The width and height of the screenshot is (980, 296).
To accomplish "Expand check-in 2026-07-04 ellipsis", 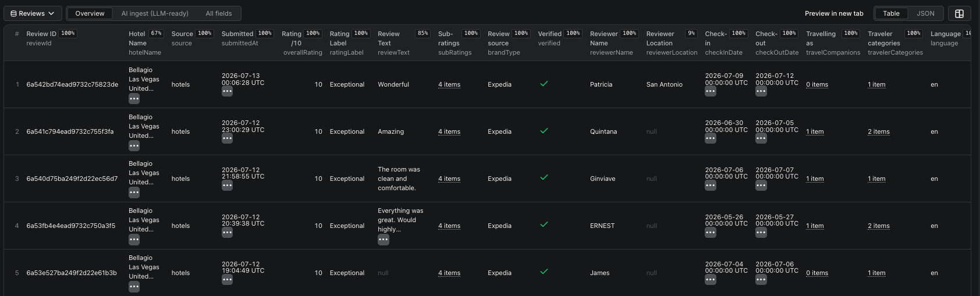I will pos(710,280).
